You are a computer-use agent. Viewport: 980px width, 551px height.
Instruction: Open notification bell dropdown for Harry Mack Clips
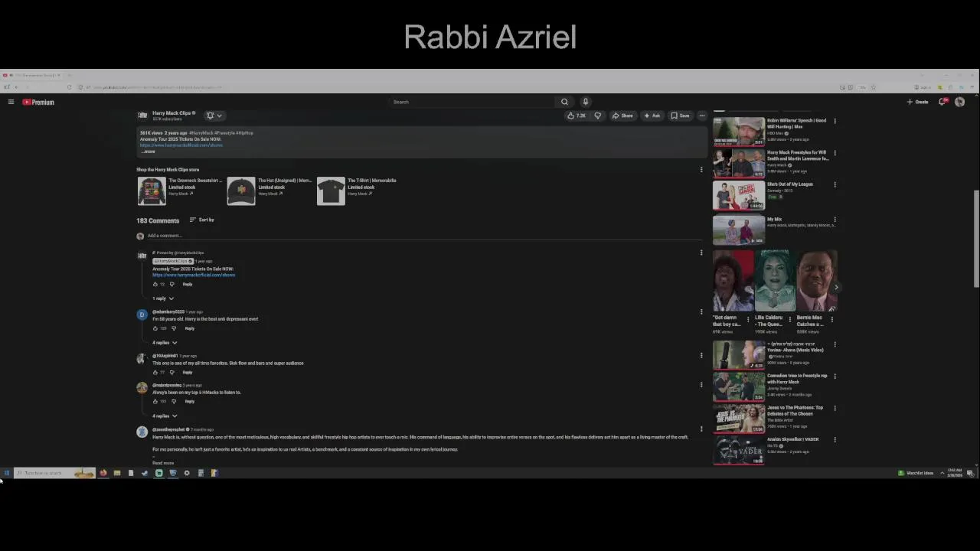click(x=214, y=116)
